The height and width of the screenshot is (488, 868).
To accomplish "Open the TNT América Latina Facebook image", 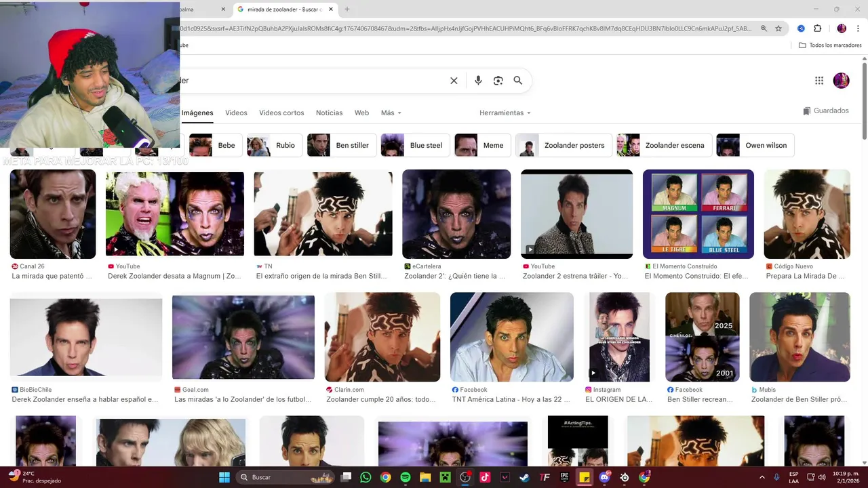I will click(512, 337).
